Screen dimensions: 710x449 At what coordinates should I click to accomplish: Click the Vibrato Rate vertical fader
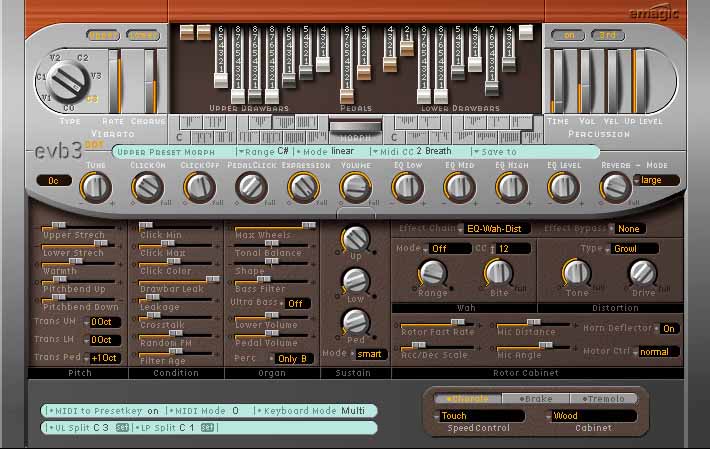click(x=115, y=81)
